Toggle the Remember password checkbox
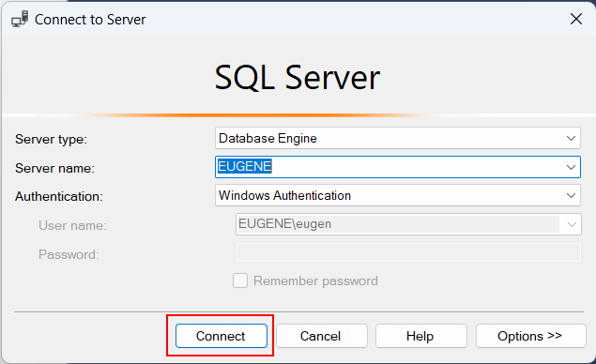The image size is (596, 364). (240, 281)
